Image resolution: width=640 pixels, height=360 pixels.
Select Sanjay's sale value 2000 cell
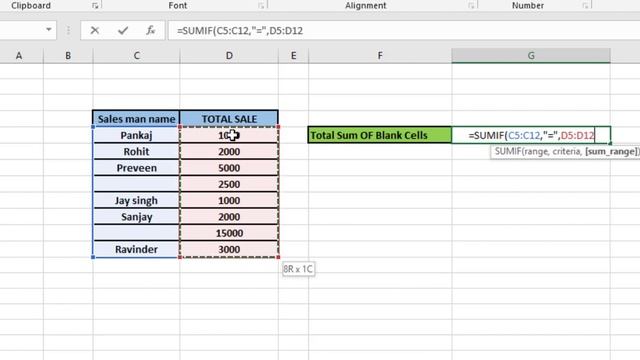coord(229,217)
